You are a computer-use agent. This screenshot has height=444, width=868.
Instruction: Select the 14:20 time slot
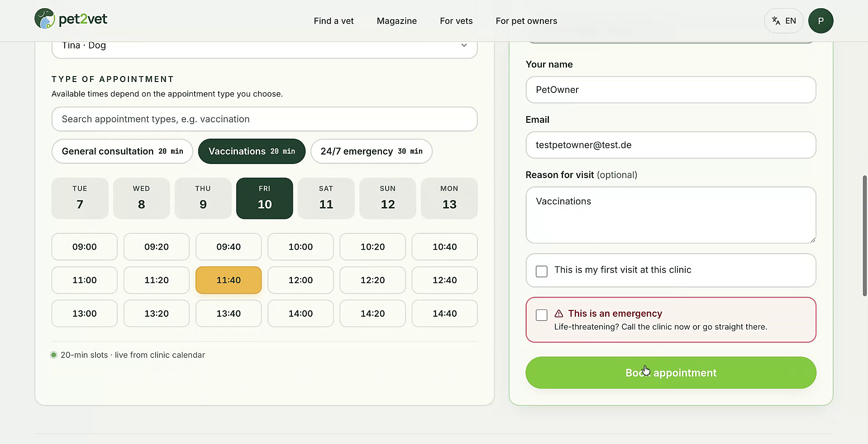(373, 314)
